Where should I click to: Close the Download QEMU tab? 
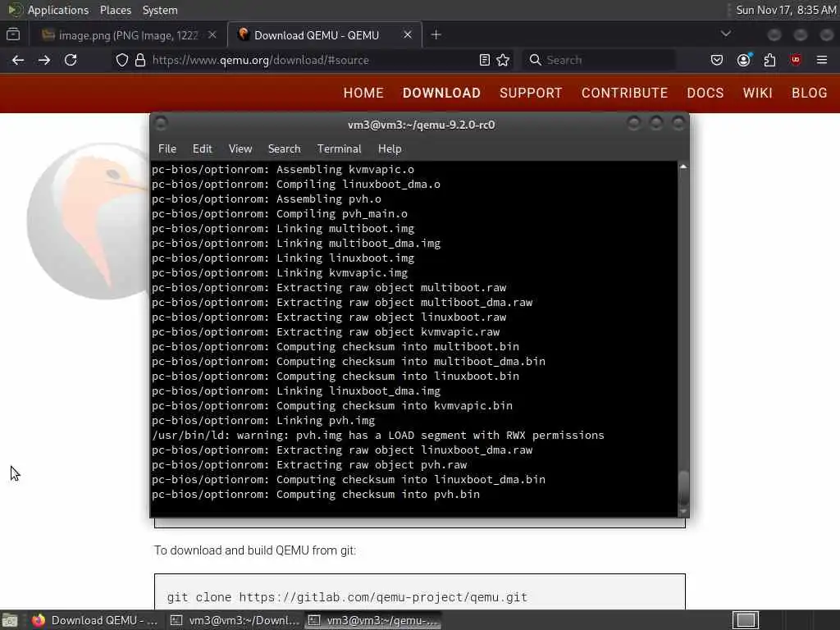click(x=408, y=34)
